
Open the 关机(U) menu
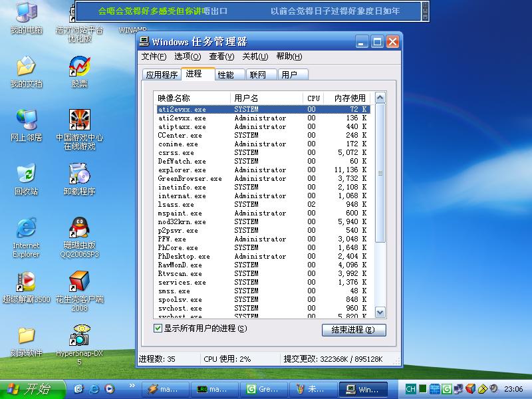(x=255, y=57)
